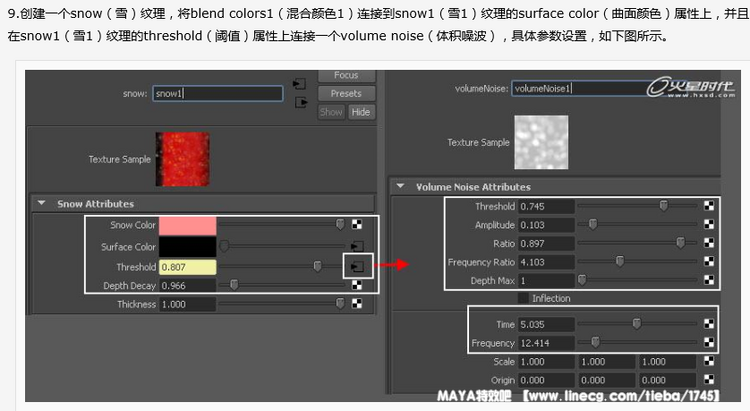Click the volumeNoise1 name field
This screenshot has height=411, width=750.
pyautogui.click(x=570, y=89)
